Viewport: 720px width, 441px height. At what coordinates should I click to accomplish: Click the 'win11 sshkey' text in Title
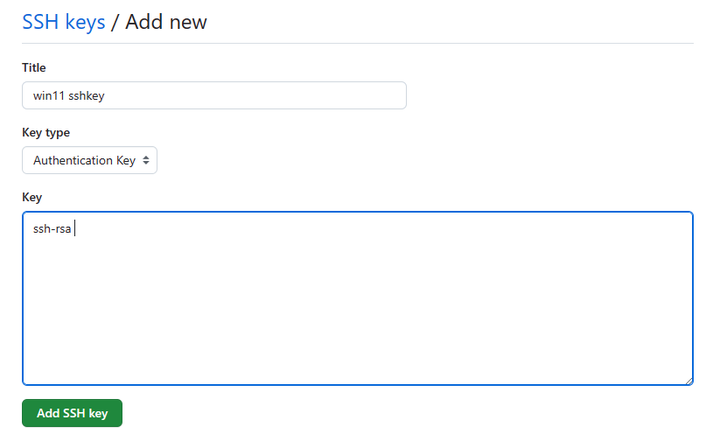coord(68,95)
